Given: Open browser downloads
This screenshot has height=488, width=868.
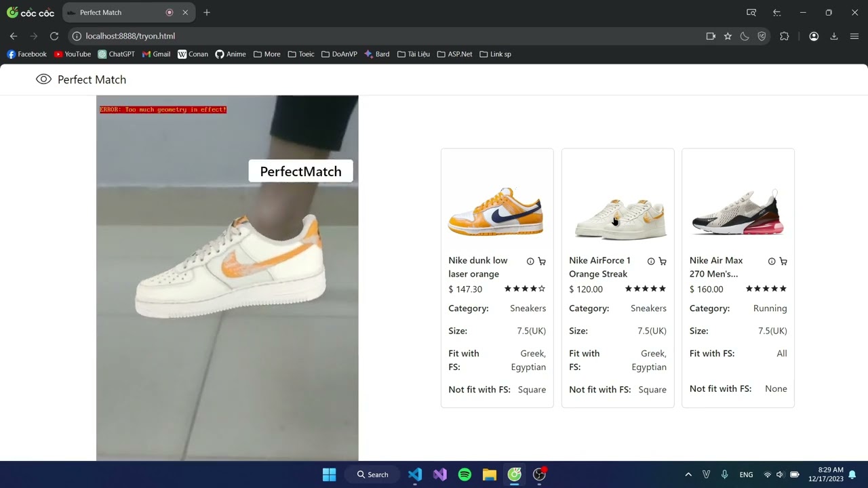Looking at the screenshot, I should (x=834, y=36).
